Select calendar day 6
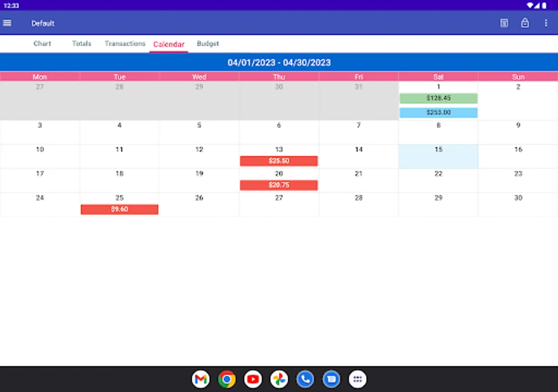This screenshot has width=558, height=392. point(279,132)
